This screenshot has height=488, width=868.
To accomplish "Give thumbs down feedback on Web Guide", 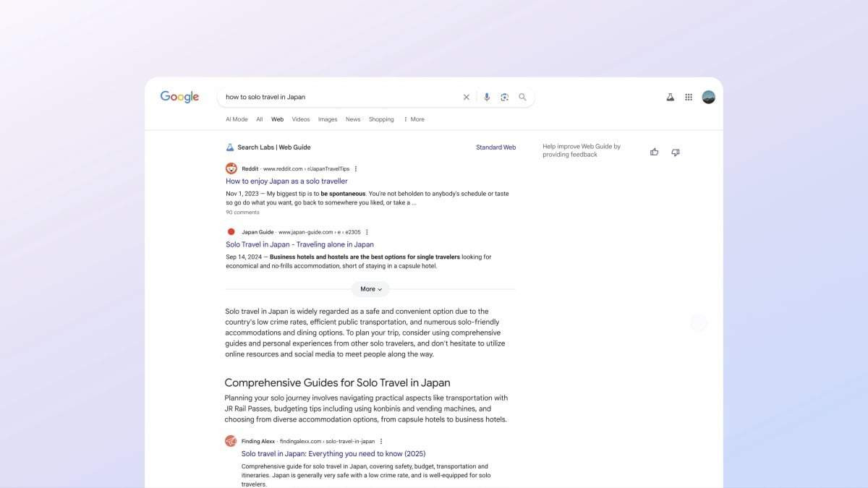I will (x=676, y=152).
